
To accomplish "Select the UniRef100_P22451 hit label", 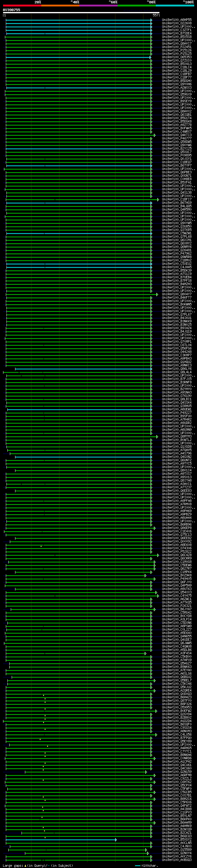I will [x=176, y=47].
